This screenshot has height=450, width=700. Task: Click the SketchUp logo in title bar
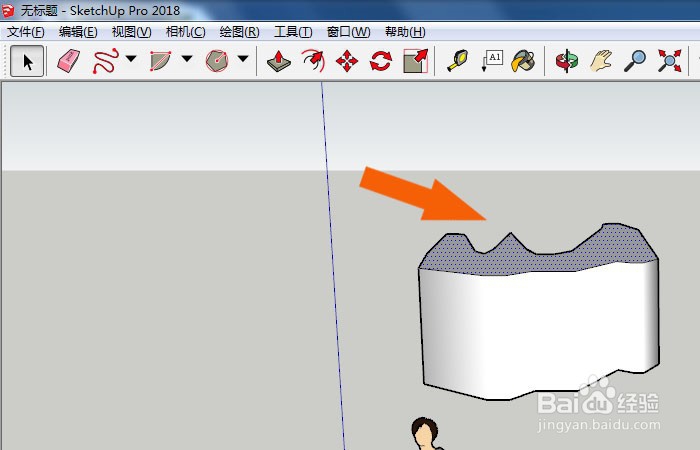(x=8, y=10)
